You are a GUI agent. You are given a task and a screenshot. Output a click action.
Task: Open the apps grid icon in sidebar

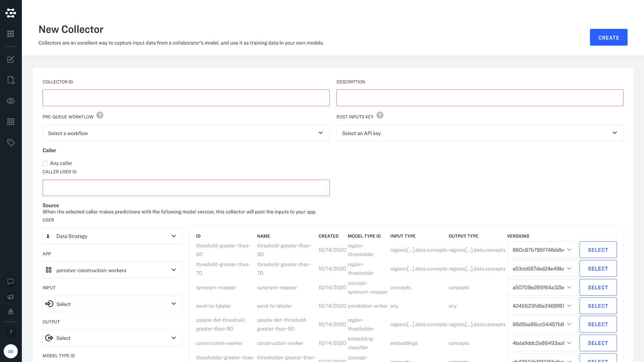click(11, 34)
